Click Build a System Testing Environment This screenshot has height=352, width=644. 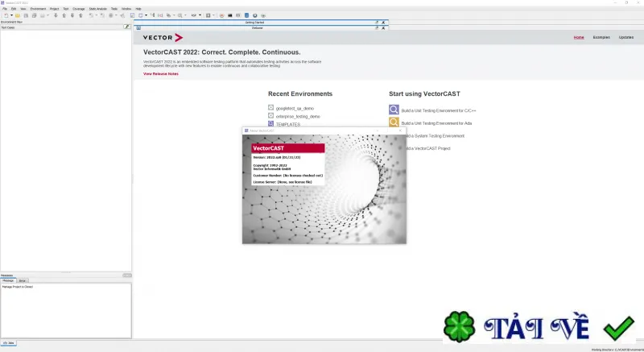tap(436, 136)
